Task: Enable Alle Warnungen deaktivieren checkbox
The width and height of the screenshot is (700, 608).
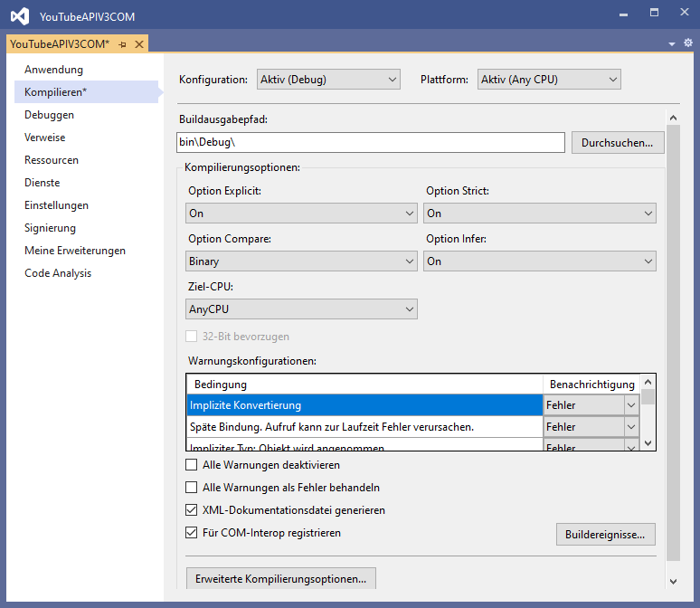Action: coord(191,465)
